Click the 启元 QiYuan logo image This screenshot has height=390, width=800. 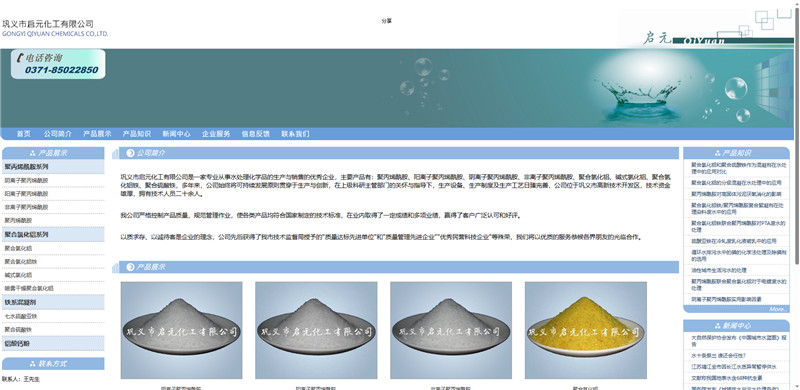coord(705,29)
